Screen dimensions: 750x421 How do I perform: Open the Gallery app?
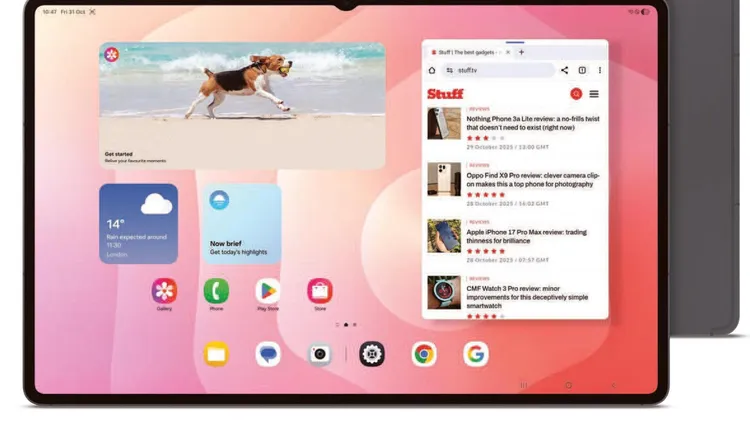164,291
